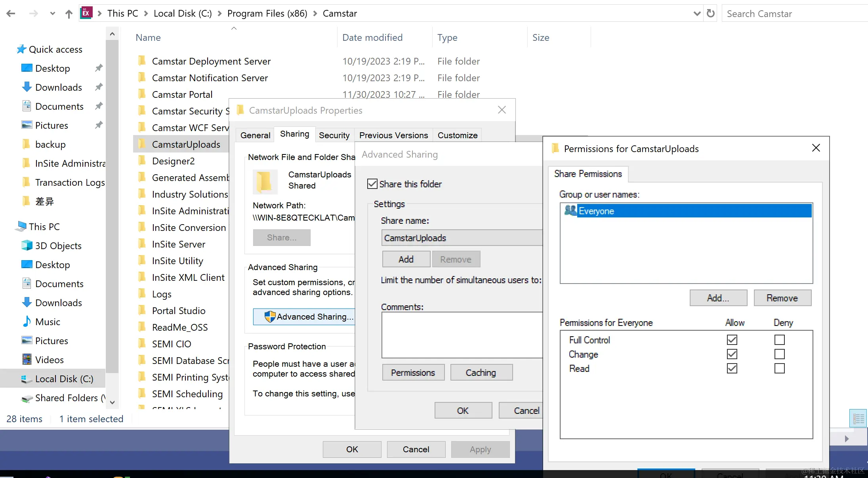Click the Up directory arrow icon
Image resolution: width=868 pixels, height=478 pixels.
pos(69,14)
